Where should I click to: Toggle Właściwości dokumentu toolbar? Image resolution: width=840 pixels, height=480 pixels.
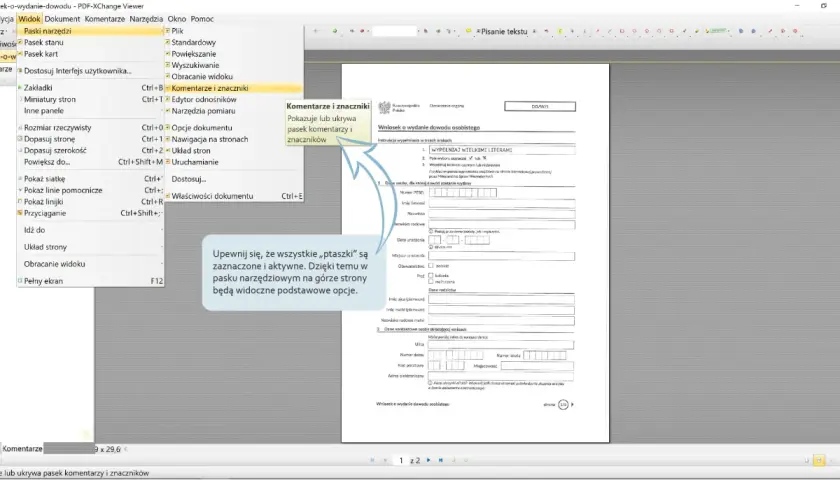click(234, 196)
